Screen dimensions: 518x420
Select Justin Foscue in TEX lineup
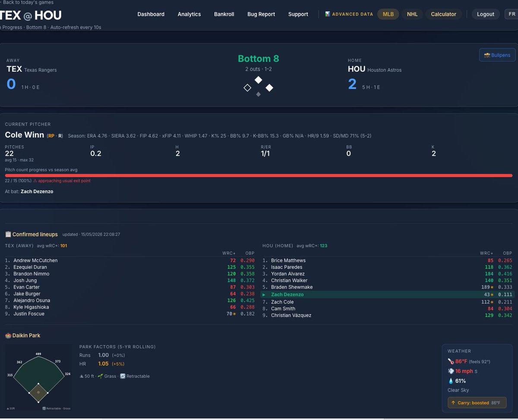(29, 314)
